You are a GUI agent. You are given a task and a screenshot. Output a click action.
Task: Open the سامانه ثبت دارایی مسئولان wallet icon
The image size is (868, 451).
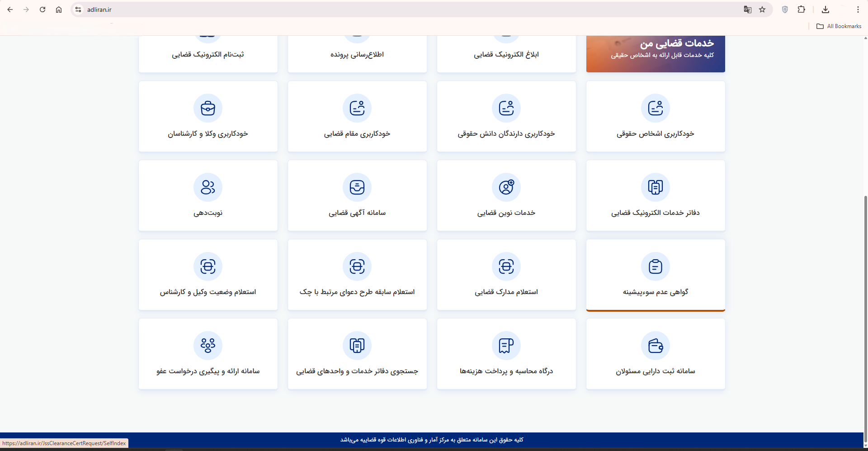click(x=655, y=346)
